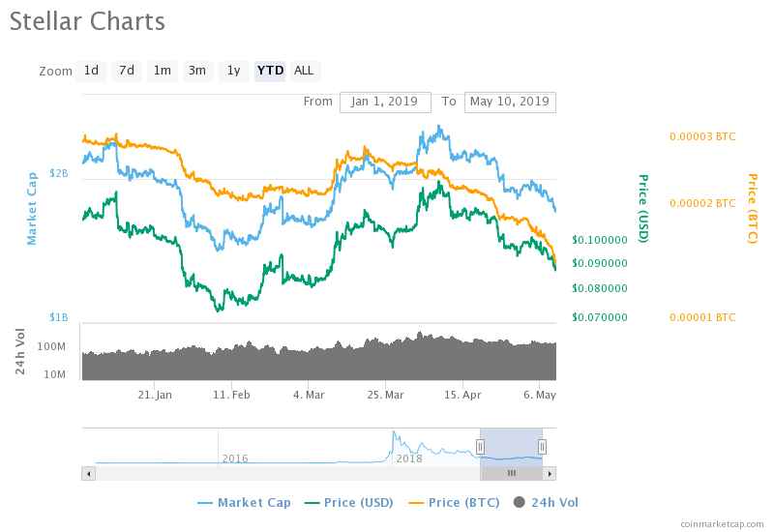Click the '$1B' market cap axis label

[x=59, y=317]
